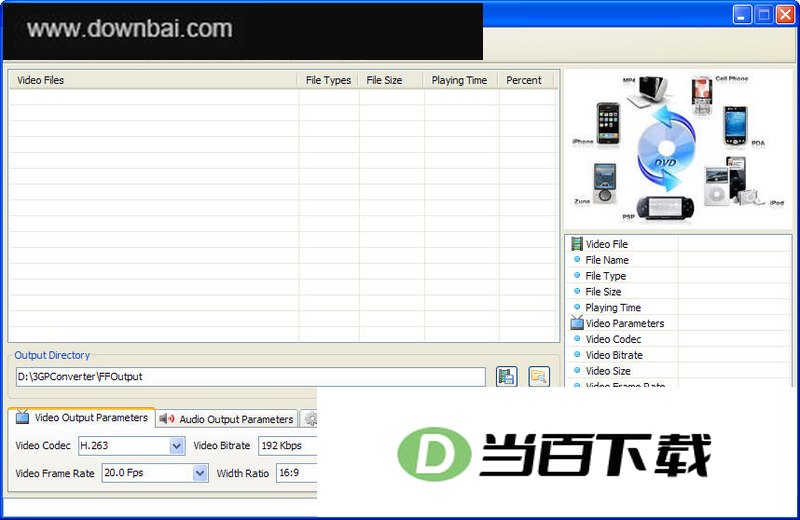Switch to Video Output Parameters tab
The image size is (800, 520).
pyautogui.click(x=82, y=417)
